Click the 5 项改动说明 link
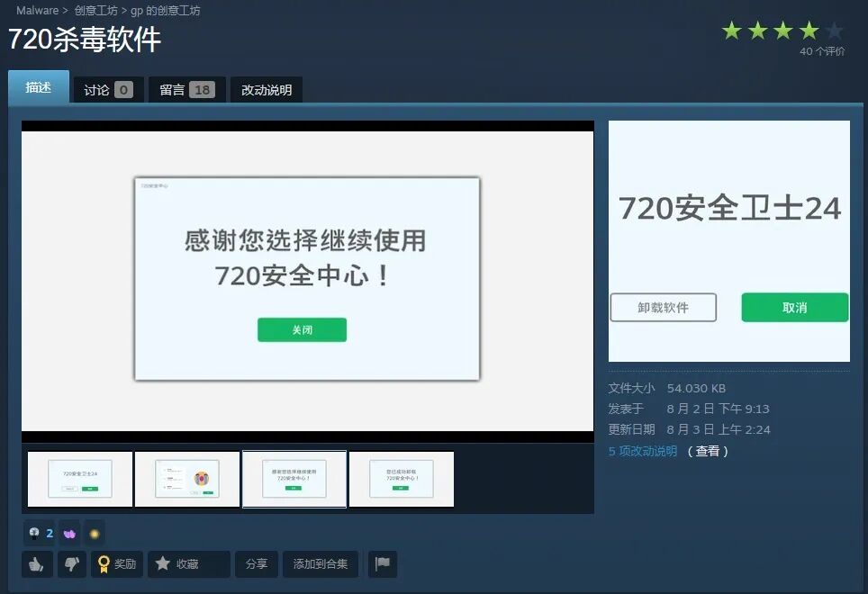The width and height of the screenshot is (868, 594). 643,451
